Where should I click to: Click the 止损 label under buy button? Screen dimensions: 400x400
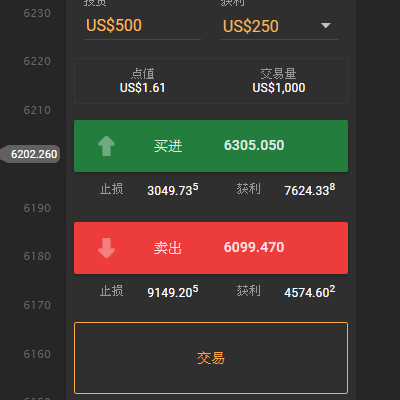click(112, 189)
